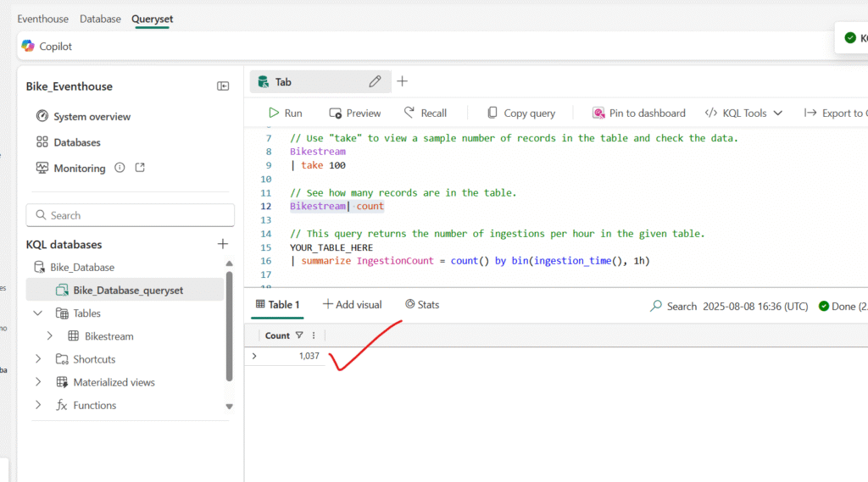
Task: Pin query to dashboard
Action: click(639, 113)
